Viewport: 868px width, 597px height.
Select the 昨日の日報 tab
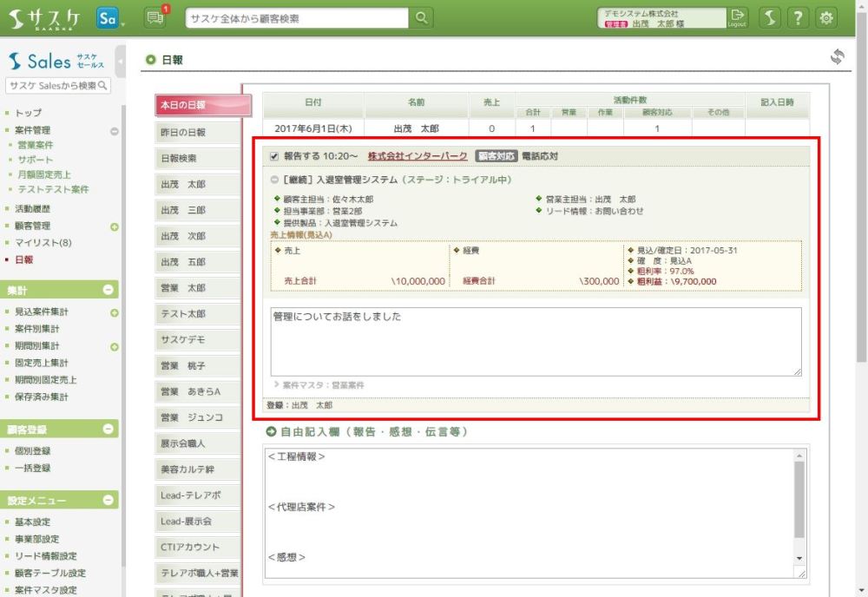198,133
